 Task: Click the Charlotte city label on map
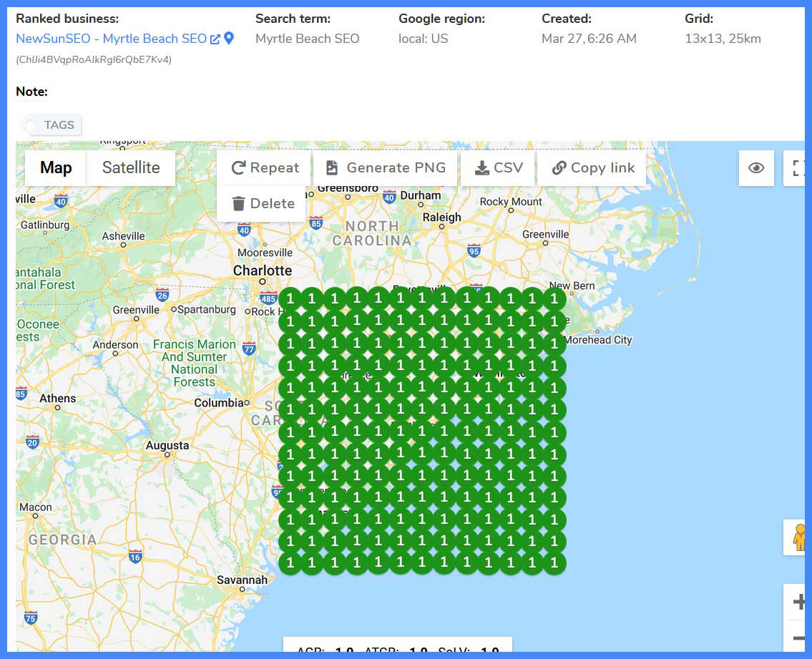pos(263,270)
